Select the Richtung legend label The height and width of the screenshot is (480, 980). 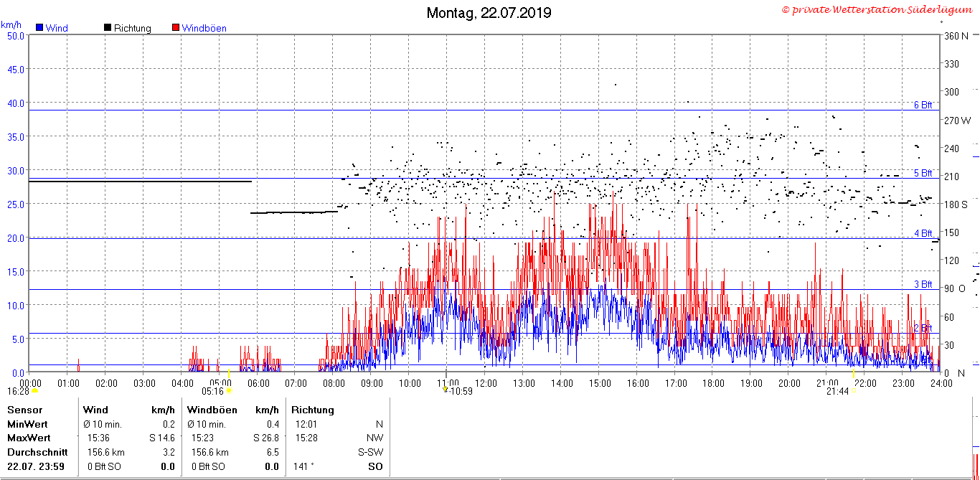132,29
